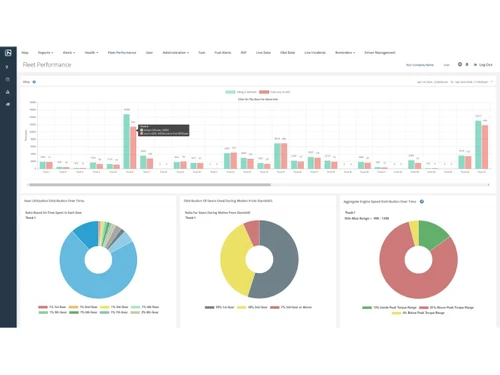Open the truck icon in sidebar
This screenshot has height=375, width=500.
tap(8, 104)
